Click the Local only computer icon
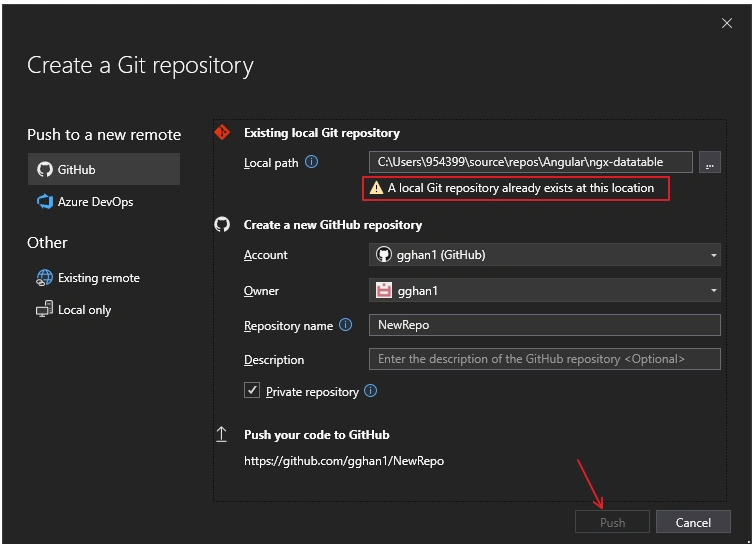 click(x=45, y=309)
